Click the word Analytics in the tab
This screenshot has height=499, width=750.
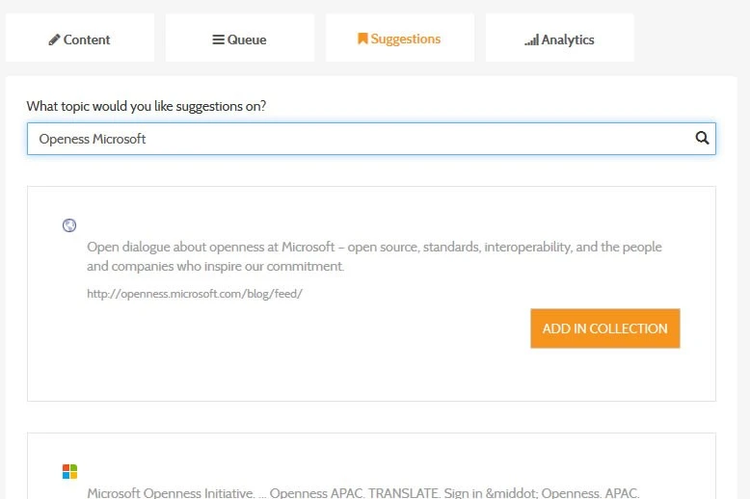point(568,40)
